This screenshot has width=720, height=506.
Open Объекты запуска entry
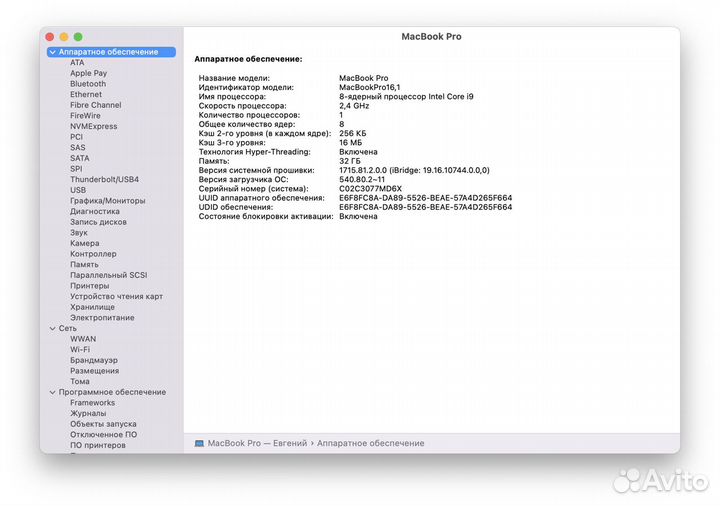coord(103,424)
